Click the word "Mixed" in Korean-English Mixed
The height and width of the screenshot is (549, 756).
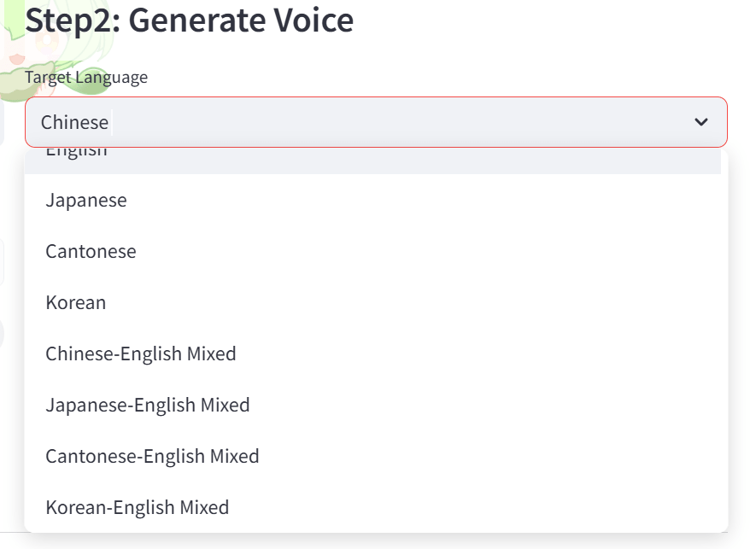(204, 507)
